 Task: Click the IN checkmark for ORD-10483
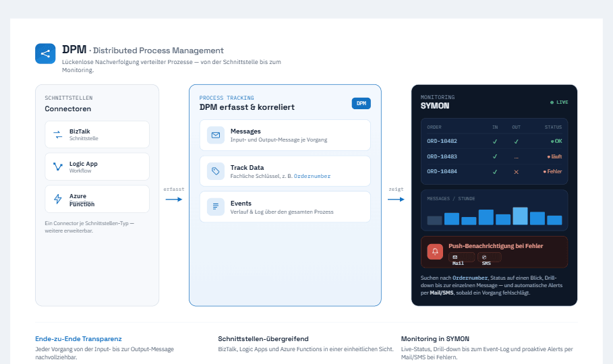(x=495, y=156)
